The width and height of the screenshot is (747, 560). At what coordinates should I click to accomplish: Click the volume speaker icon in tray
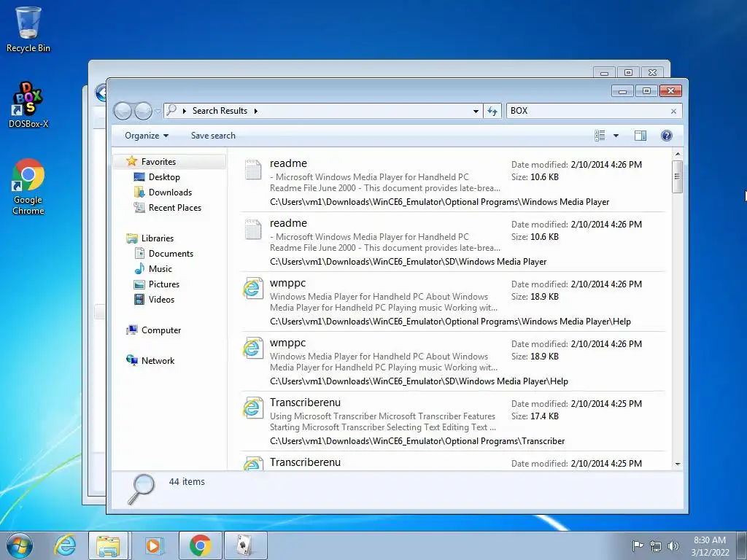(673, 545)
